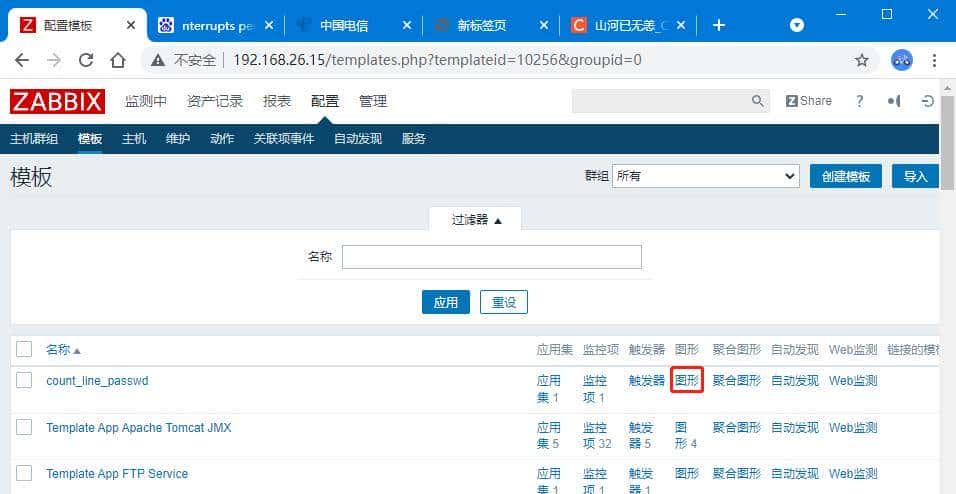Go to 主机 submenu
The image size is (956, 494).
134,138
